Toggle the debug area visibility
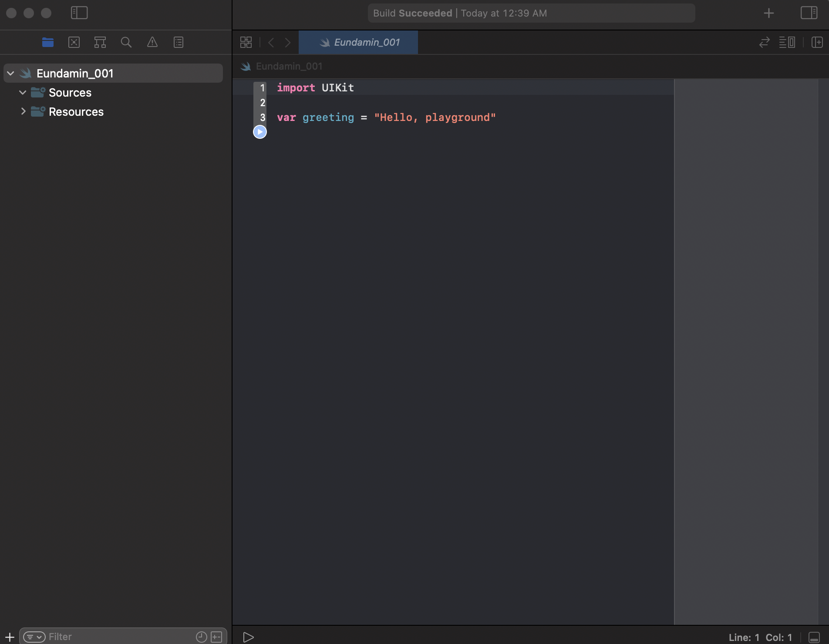Viewport: 829px width, 644px height. click(814, 637)
